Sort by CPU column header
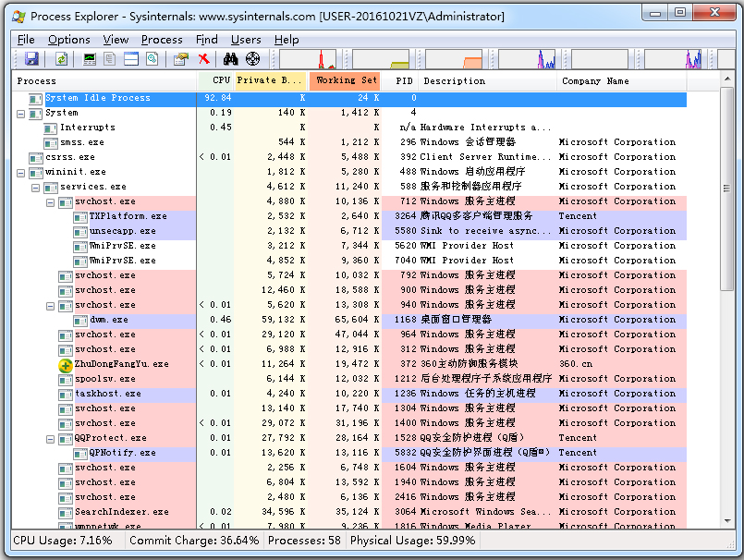This screenshot has height=560, width=744. point(215,80)
